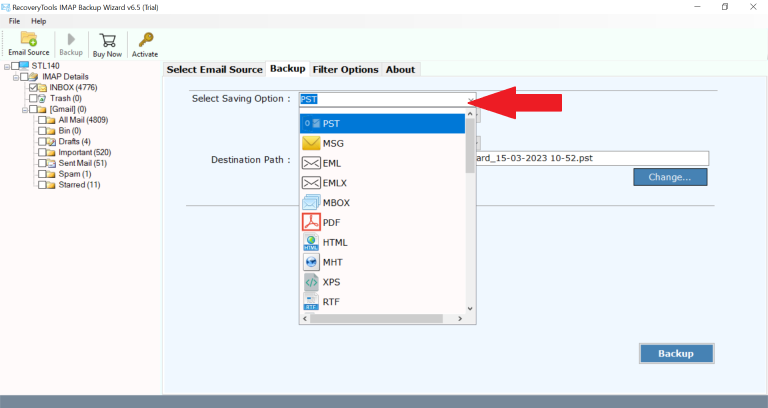The width and height of the screenshot is (768, 408).
Task: Collapse the IMAP Details tree node
Action: 16,77
